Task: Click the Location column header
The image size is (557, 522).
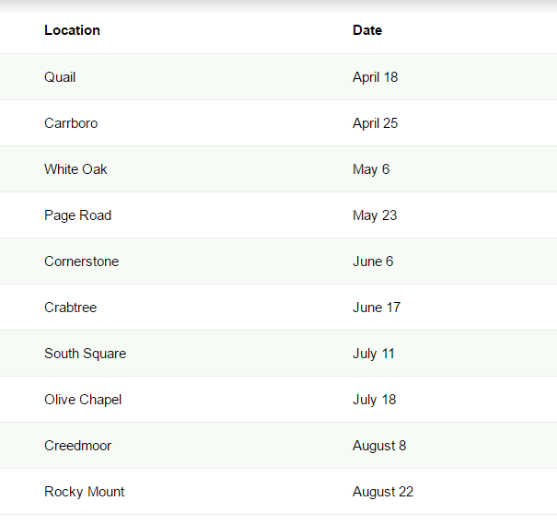Action: click(x=72, y=31)
